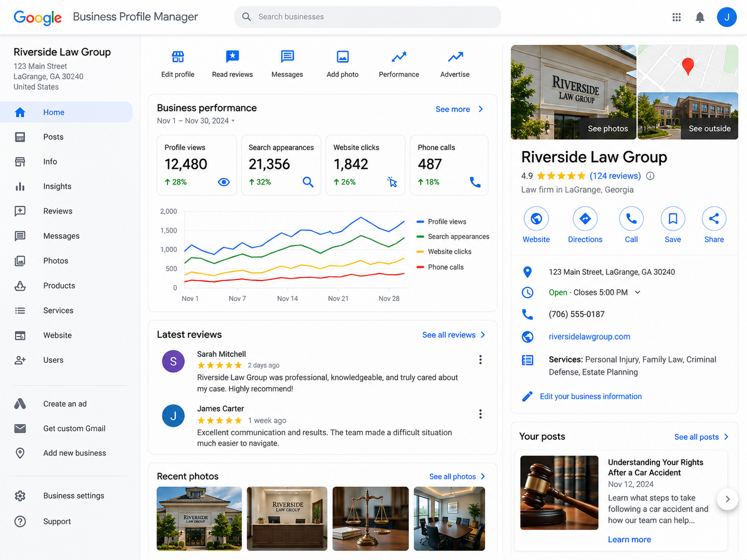Viewport: 747px width, 560px height.
Task: Open the Performance toolbar shortcut
Action: [x=399, y=63]
